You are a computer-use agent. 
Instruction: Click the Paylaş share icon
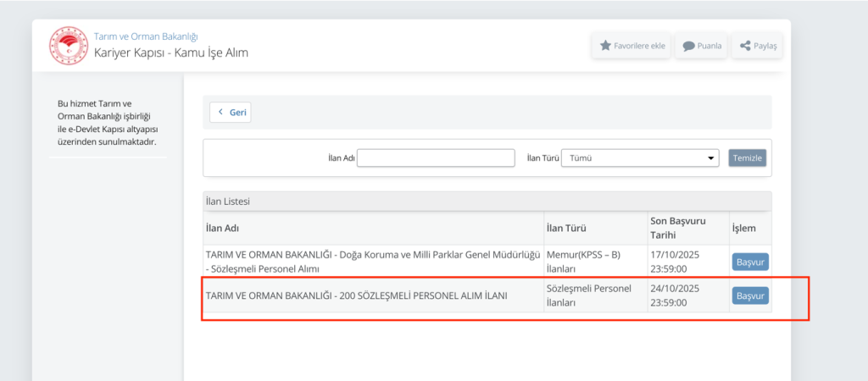745,46
